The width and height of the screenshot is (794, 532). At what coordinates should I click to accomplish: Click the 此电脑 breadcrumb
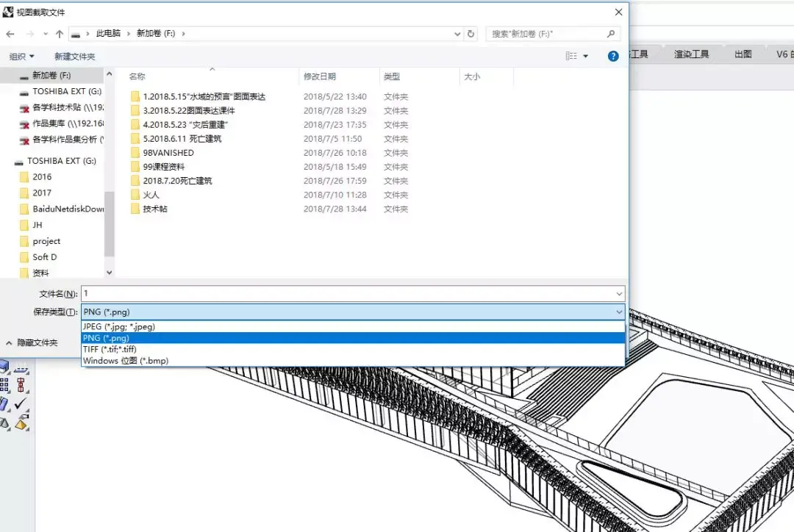coord(108,33)
